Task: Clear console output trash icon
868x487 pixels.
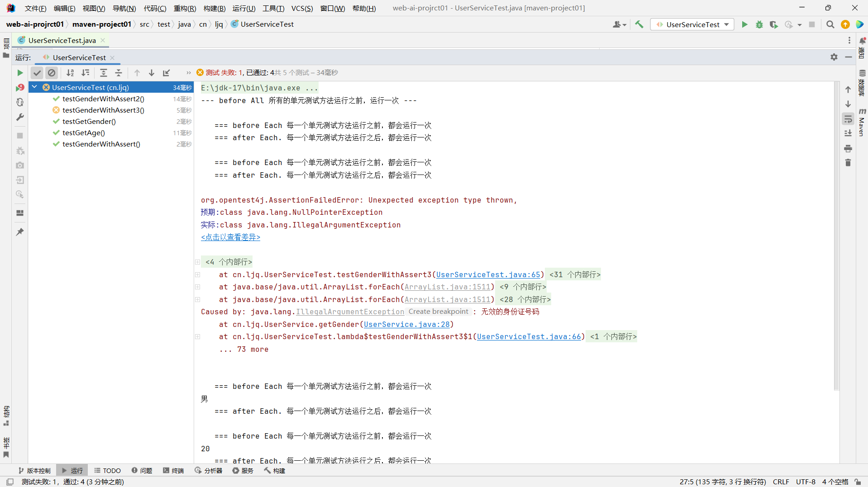Action: click(x=848, y=163)
